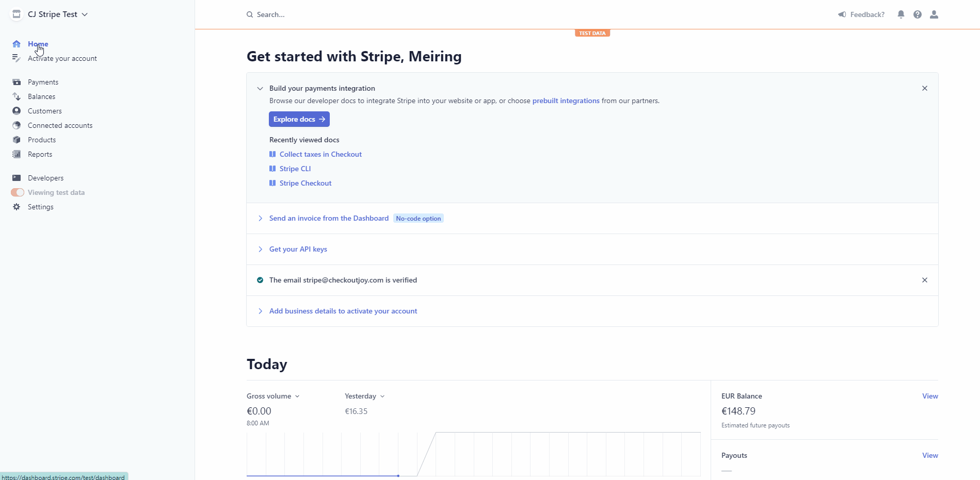Screen dimensions: 980x480
Task: Click the Settings gear icon
Action: [x=17, y=207]
